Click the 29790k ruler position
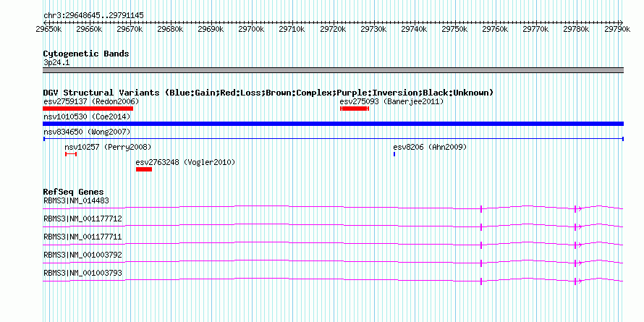644x322 pixels. pyautogui.click(x=617, y=29)
